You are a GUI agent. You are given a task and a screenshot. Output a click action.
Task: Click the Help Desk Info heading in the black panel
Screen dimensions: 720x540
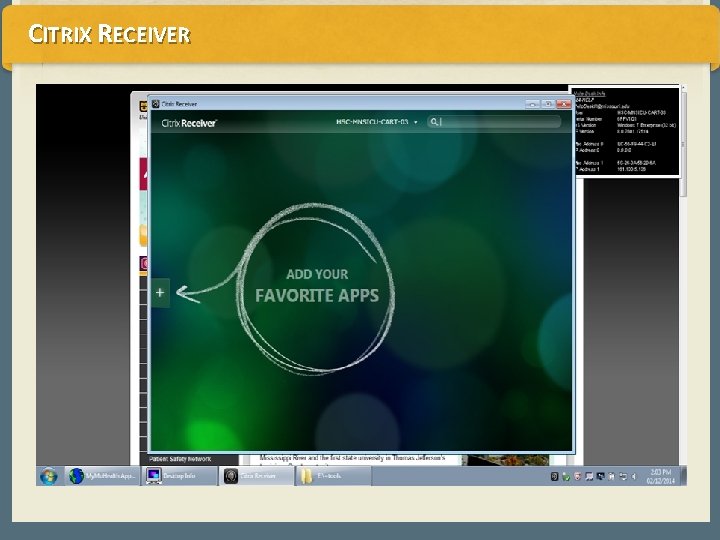tap(590, 94)
